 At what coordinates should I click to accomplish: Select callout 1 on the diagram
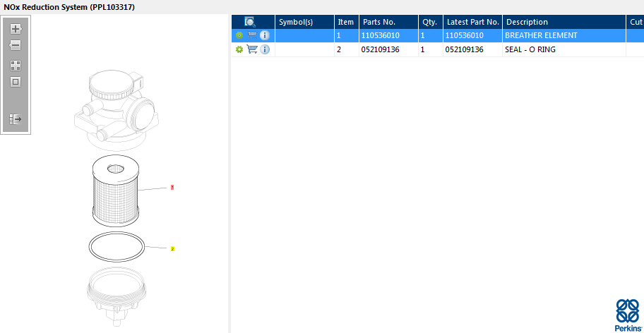(x=172, y=188)
